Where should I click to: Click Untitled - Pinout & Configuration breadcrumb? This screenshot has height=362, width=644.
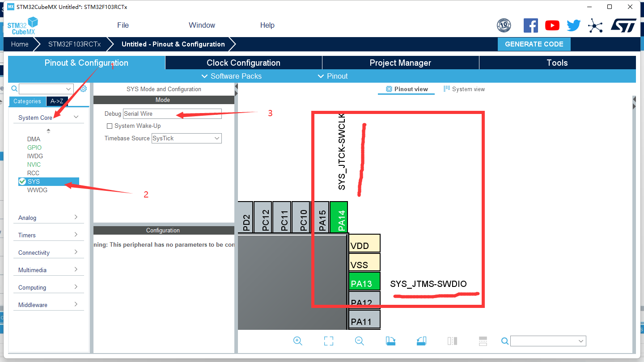click(173, 44)
